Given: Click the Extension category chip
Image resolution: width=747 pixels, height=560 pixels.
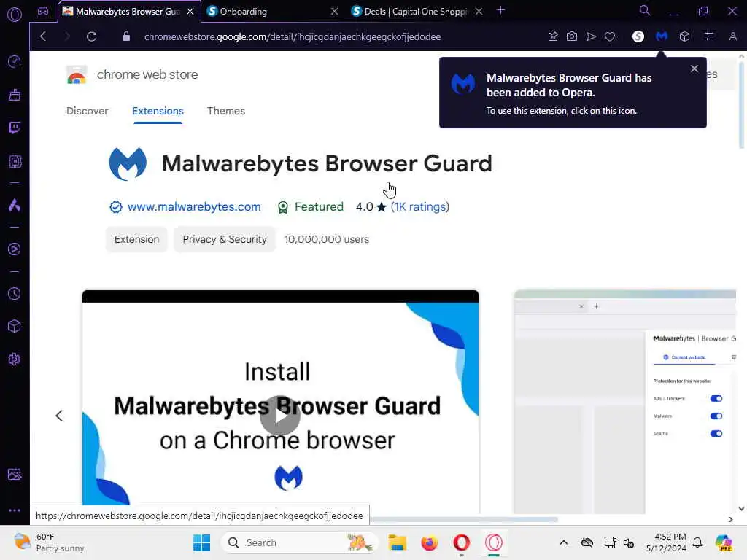Looking at the screenshot, I should (136, 239).
